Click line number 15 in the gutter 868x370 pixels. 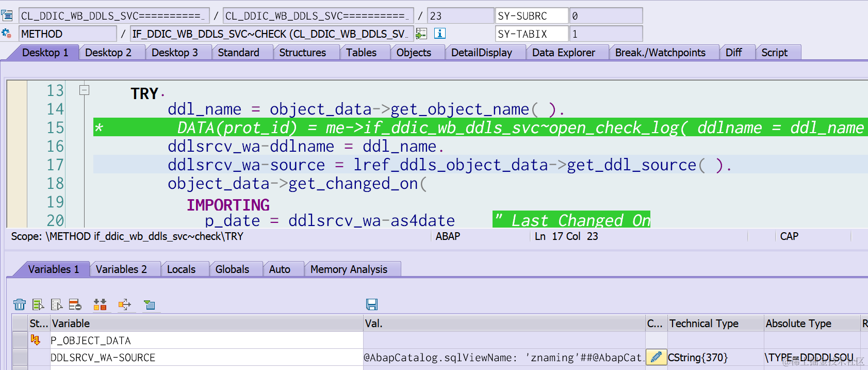55,127
